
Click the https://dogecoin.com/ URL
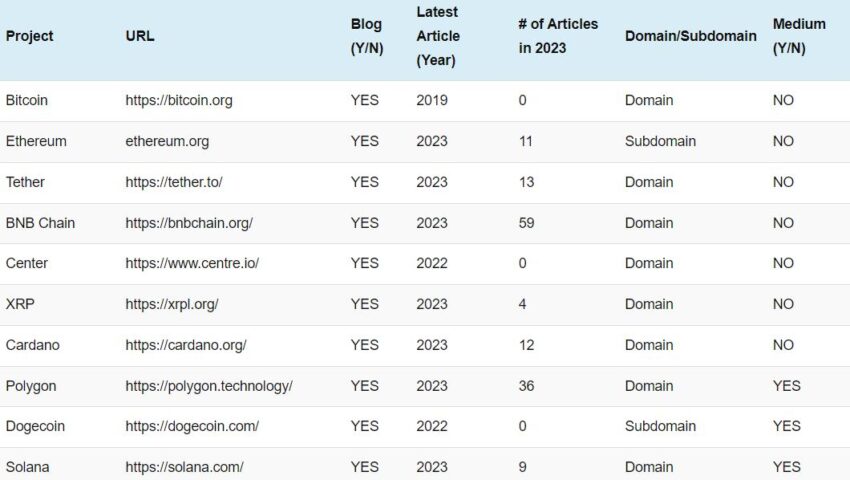[192, 426]
